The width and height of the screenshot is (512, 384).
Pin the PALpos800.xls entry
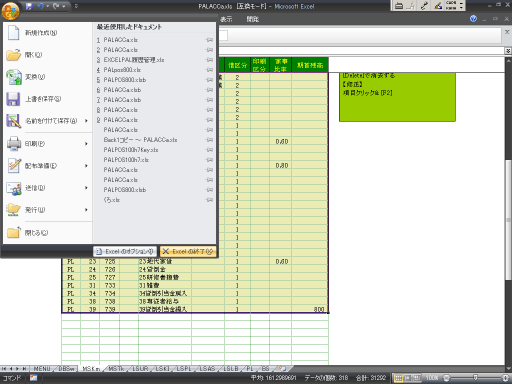point(209,70)
